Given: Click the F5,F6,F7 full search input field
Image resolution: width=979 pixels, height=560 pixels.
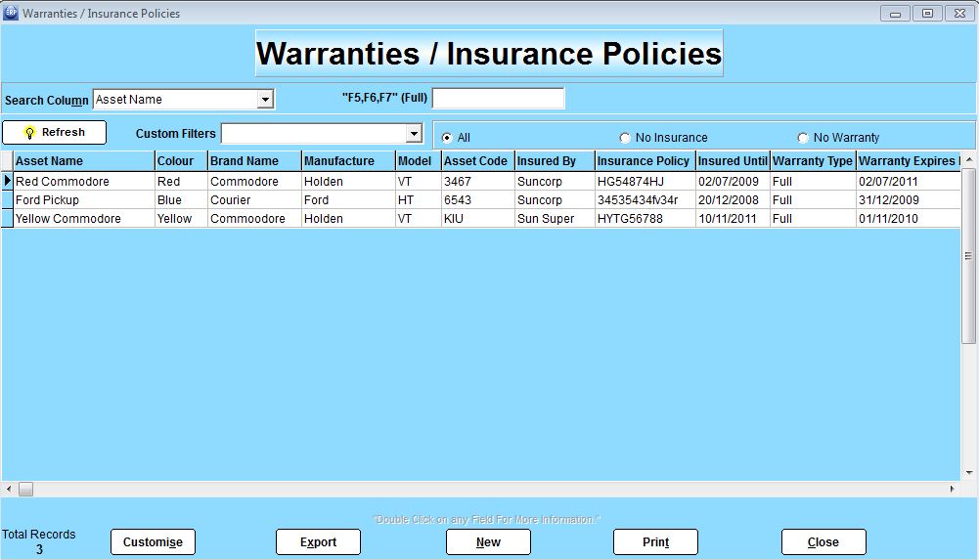Looking at the screenshot, I should pyautogui.click(x=498, y=99).
